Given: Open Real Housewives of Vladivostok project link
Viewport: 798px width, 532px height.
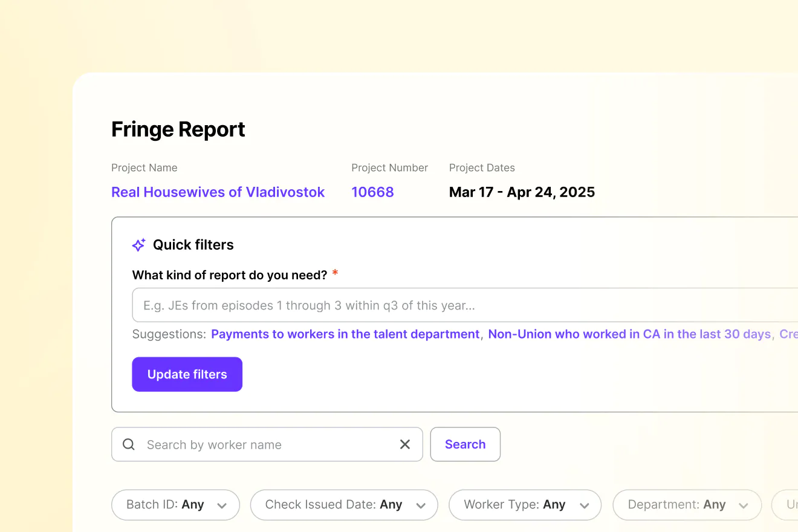Looking at the screenshot, I should click(x=218, y=192).
